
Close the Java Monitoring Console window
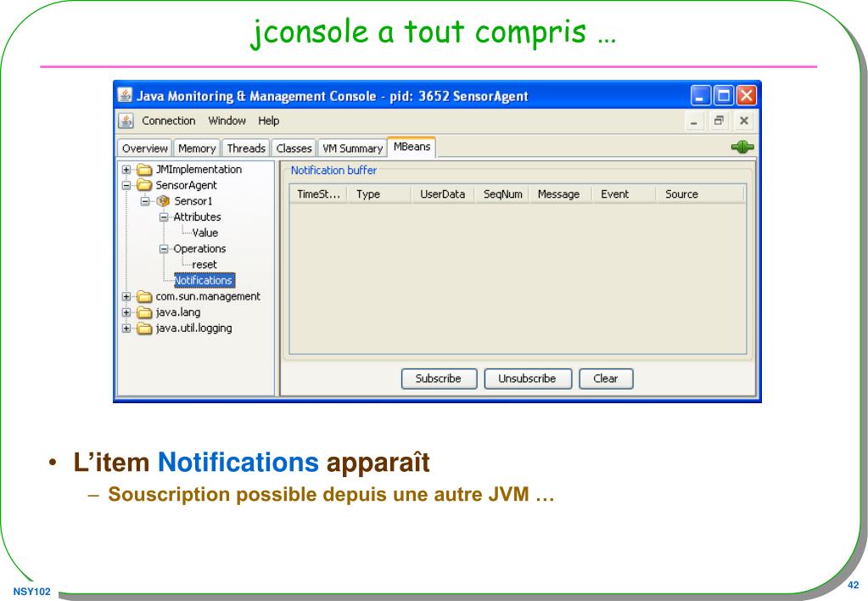(x=746, y=96)
